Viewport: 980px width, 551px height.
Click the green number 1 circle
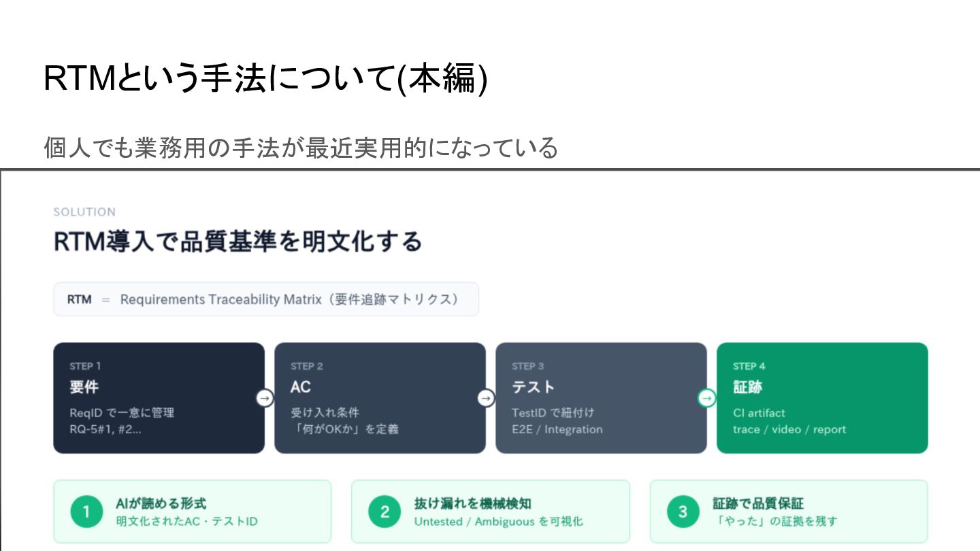[x=86, y=512]
